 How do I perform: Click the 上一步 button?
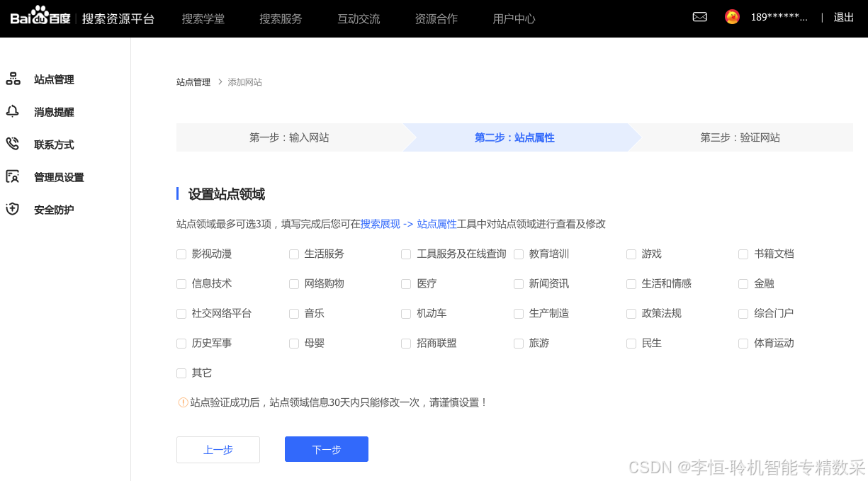click(218, 450)
